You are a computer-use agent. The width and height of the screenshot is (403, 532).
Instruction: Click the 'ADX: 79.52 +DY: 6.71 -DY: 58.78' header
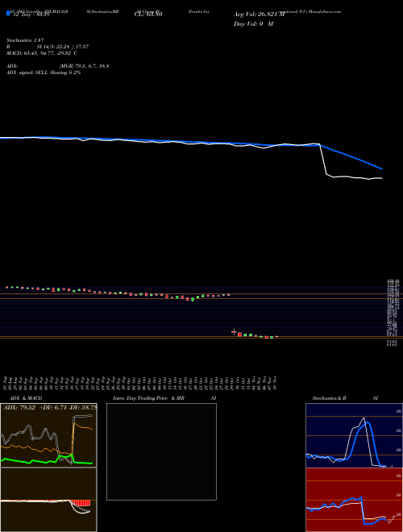click(50, 407)
